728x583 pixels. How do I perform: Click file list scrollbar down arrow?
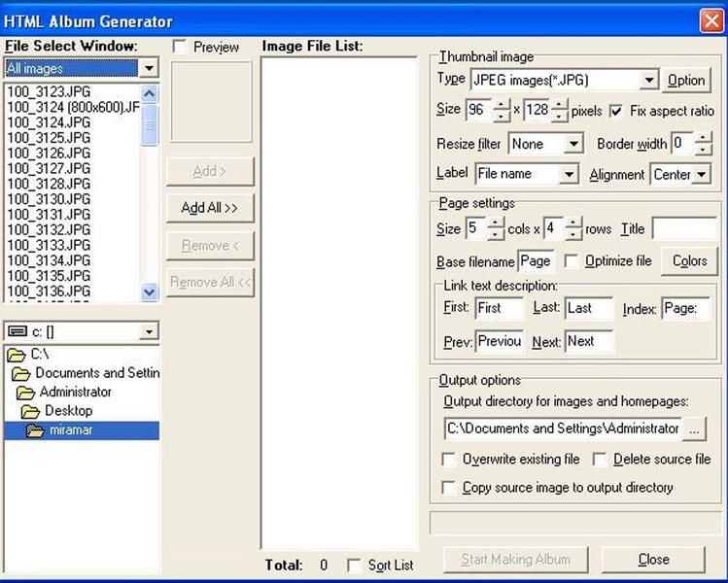pyautogui.click(x=149, y=292)
